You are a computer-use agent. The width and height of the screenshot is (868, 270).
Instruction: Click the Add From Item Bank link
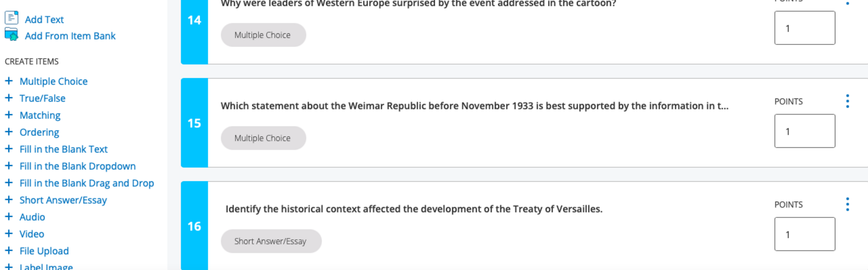click(x=70, y=36)
